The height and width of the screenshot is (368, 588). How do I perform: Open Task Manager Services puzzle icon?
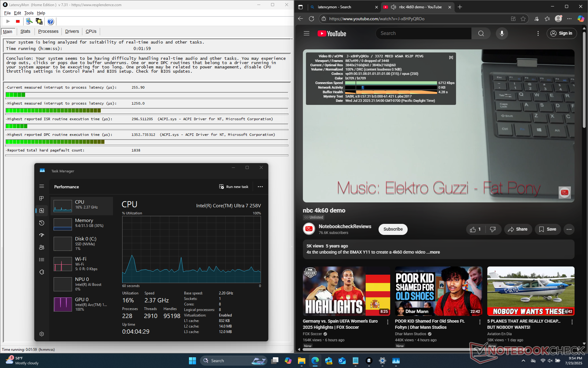(42, 272)
